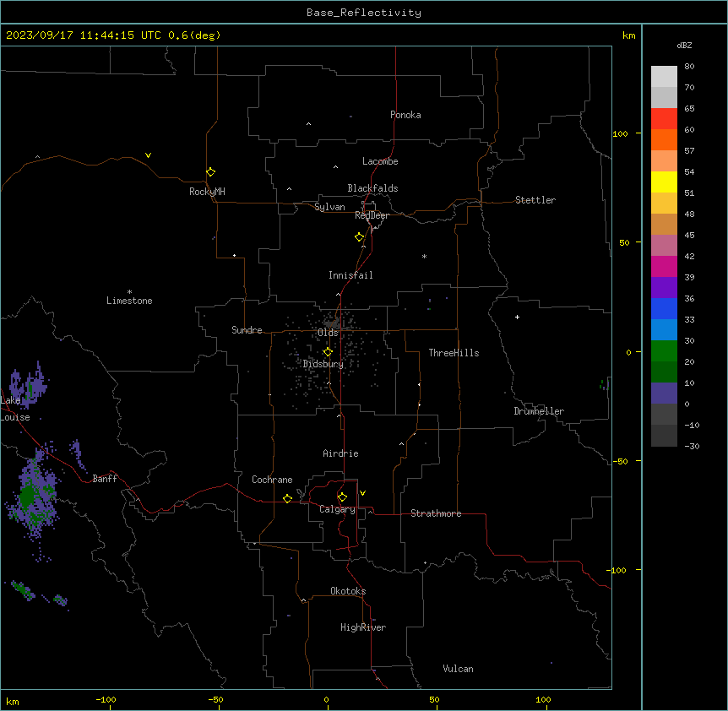Click the Innisfail city label
The image size is (728, 711).
[350, 275]
